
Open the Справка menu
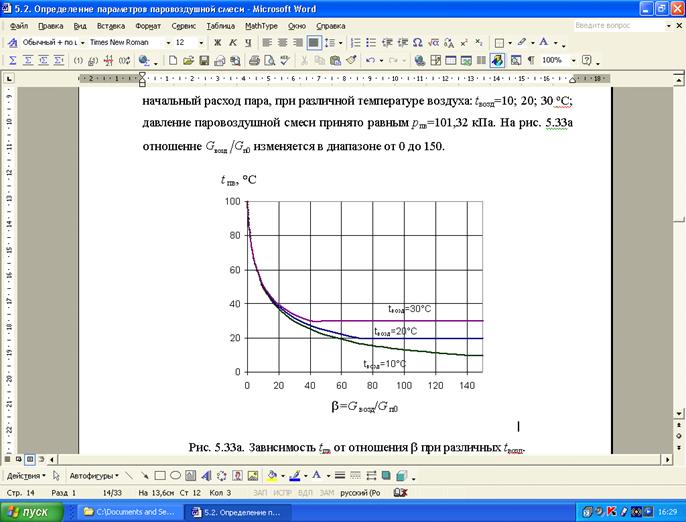tap(331, 26)
